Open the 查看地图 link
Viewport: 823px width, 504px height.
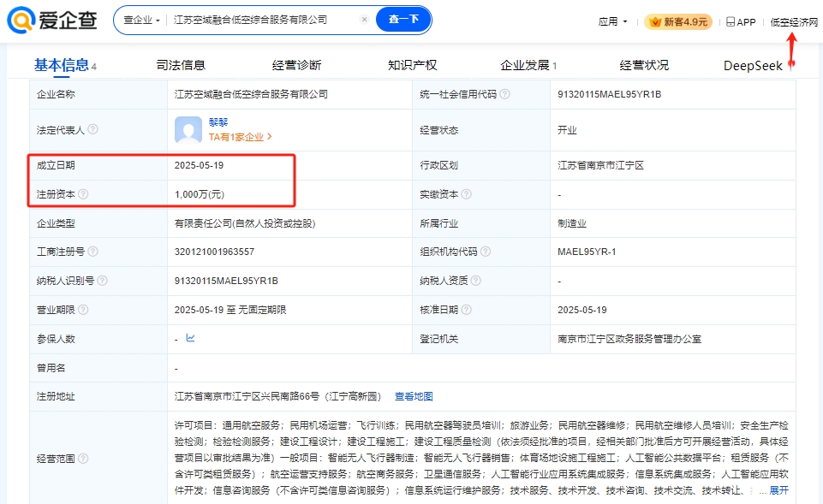pos(414,396)
